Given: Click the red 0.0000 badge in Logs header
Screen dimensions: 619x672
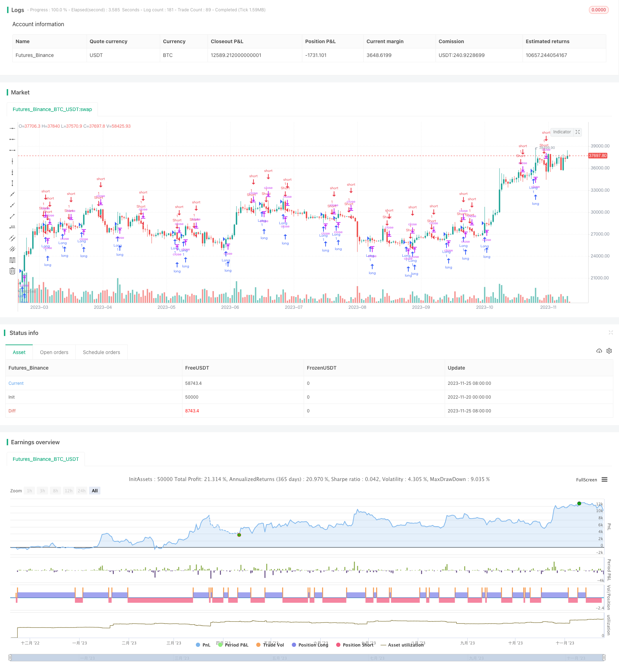Looking at the screenshot, I should [598, 10].
